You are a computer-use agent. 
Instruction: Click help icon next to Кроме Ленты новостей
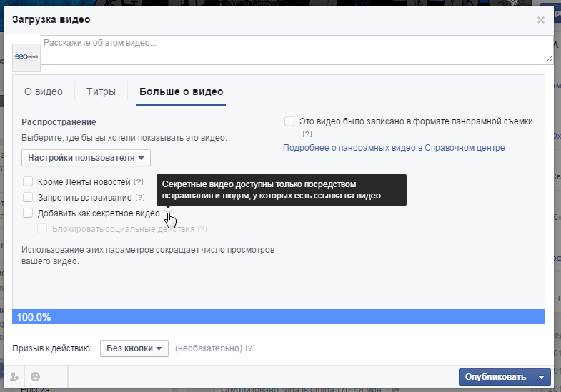tap(139, 181)
